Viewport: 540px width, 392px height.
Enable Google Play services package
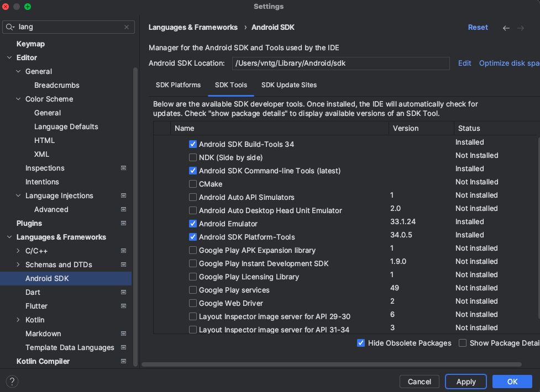193,290
